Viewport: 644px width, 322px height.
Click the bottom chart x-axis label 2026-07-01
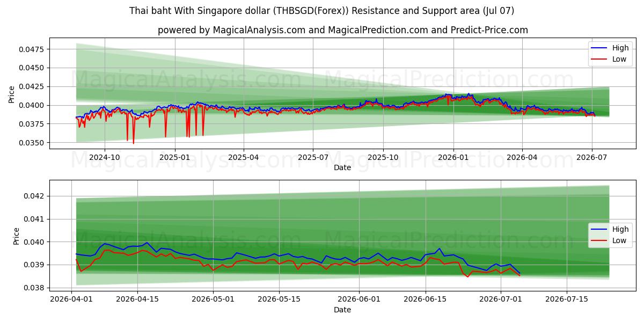pos(501,300)
